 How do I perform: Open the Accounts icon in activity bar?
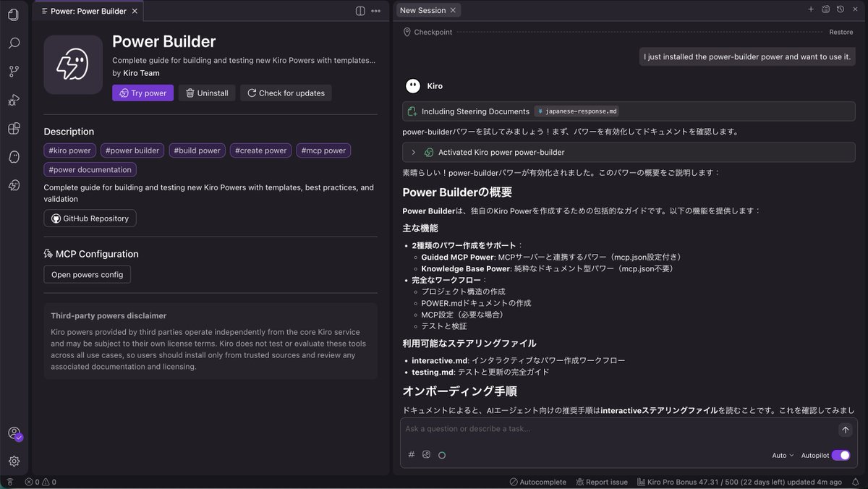(14, 433)
